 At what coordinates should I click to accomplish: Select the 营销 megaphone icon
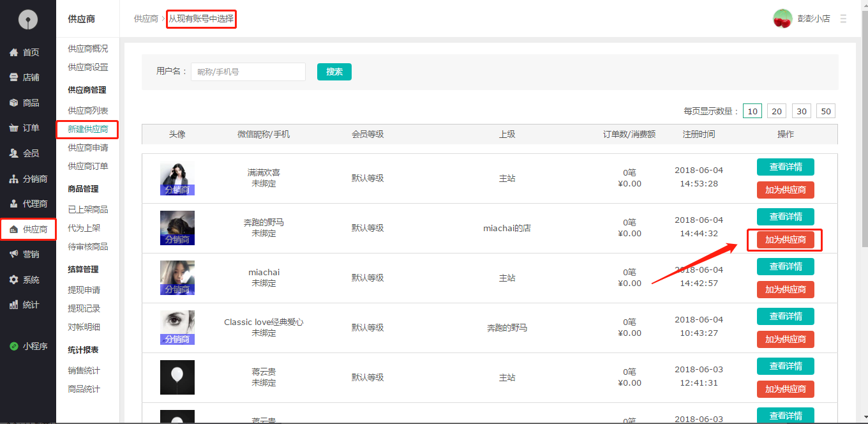click(13, 254)
